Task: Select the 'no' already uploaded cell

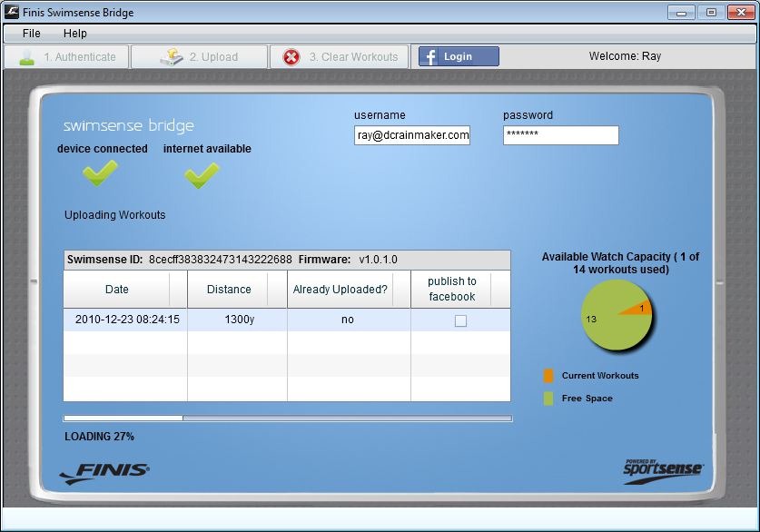Action: (348, 320)
